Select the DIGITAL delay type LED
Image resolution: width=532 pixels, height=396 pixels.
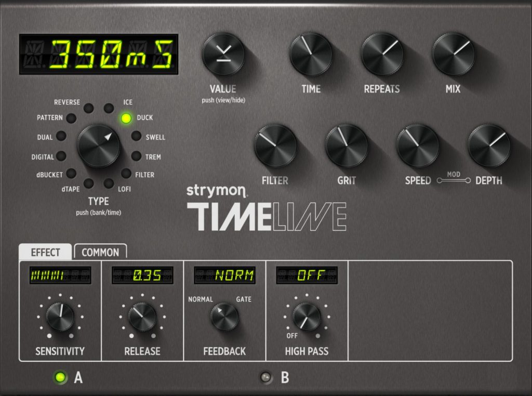(61, 156)
